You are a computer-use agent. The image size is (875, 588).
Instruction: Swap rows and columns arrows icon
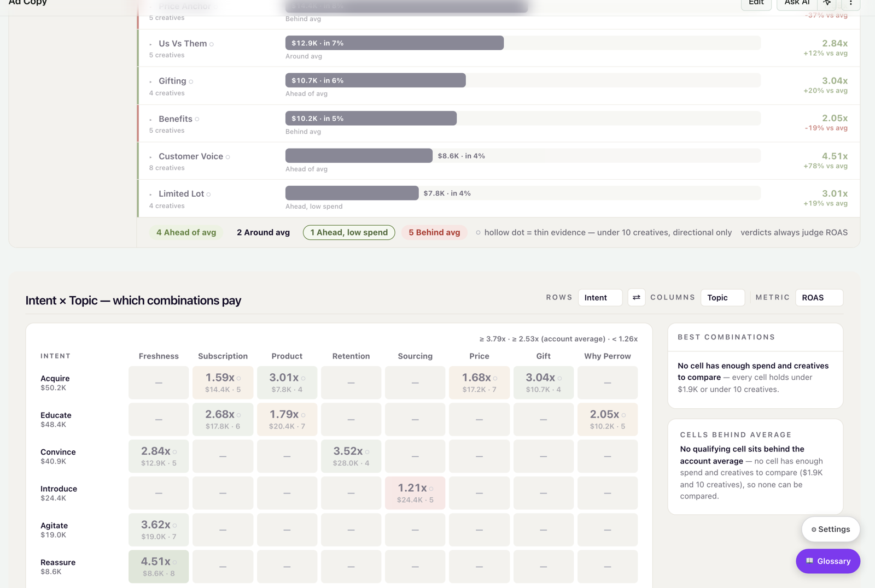click(636, 297)
